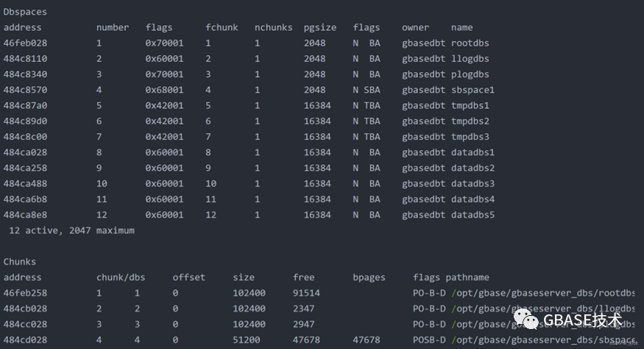Click free value 2347

coord(303,309)
